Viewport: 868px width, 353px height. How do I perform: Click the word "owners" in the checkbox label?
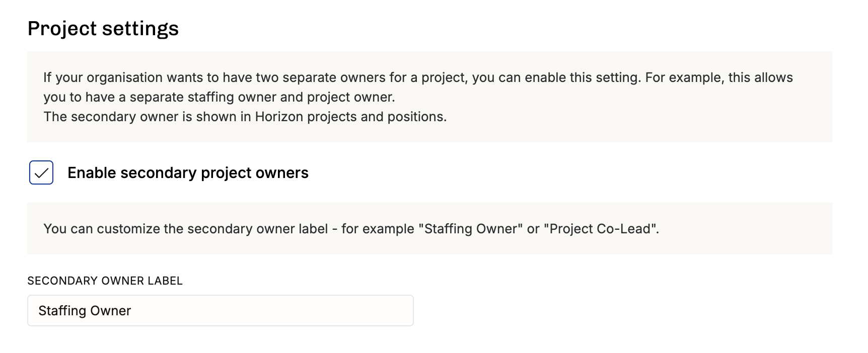282,172
